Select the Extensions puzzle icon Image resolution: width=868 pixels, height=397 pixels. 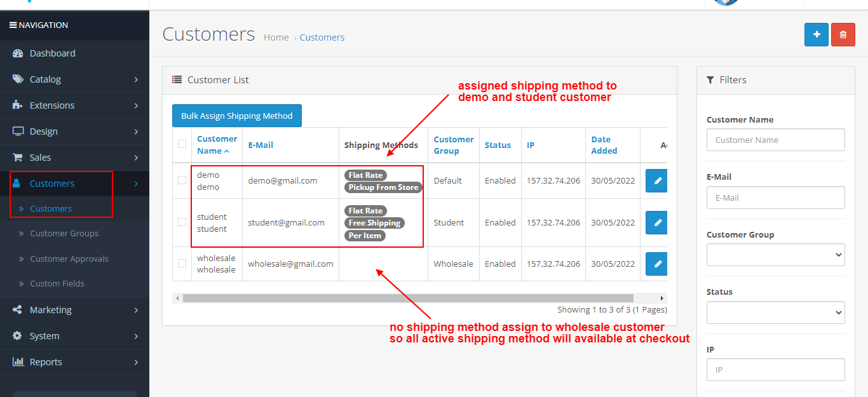coord(17,105)
